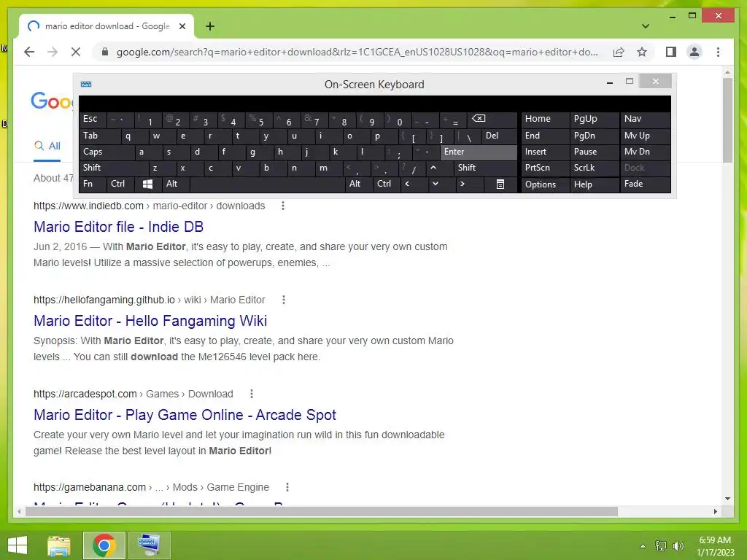
Task: Select the All search results tab
Action: coord(47,146)
